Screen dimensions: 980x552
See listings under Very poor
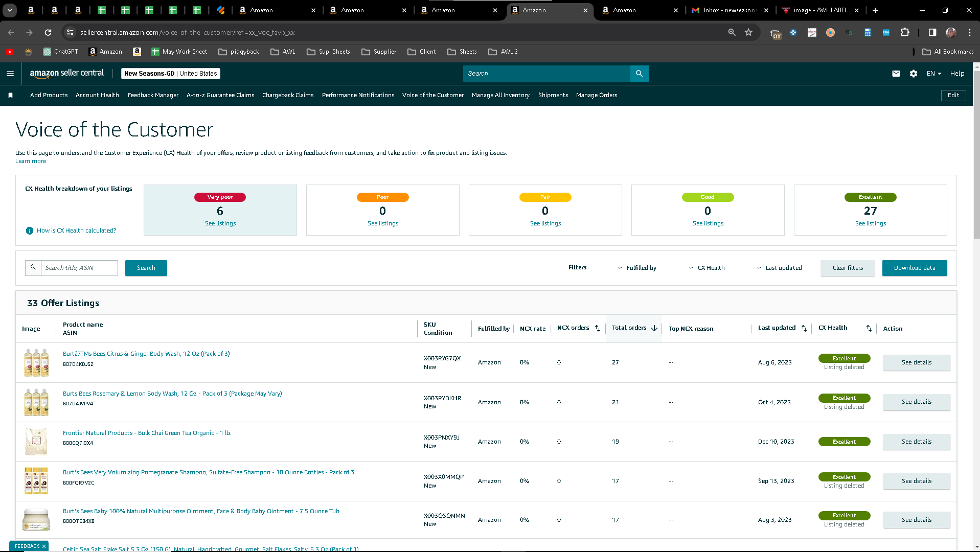tap(220, 223)
